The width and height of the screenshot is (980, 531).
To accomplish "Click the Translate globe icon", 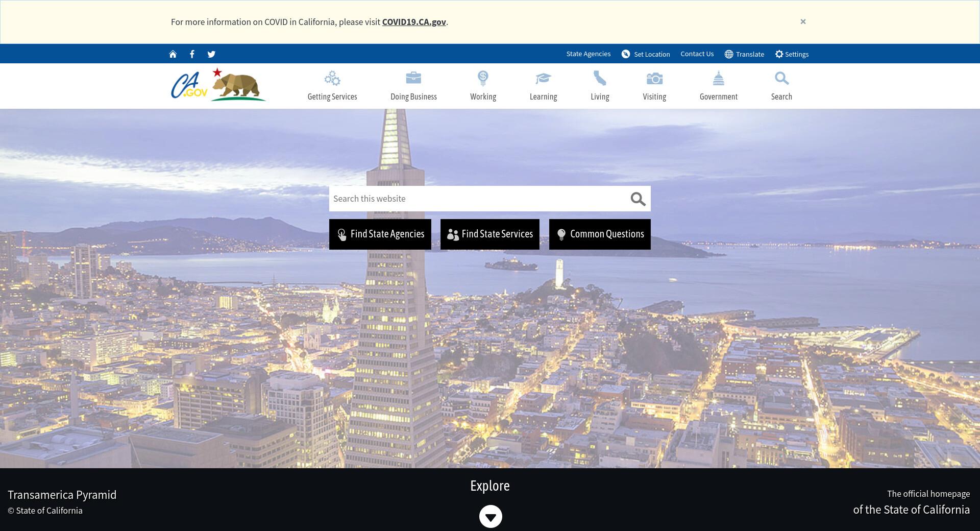I will tap(729, 54).
